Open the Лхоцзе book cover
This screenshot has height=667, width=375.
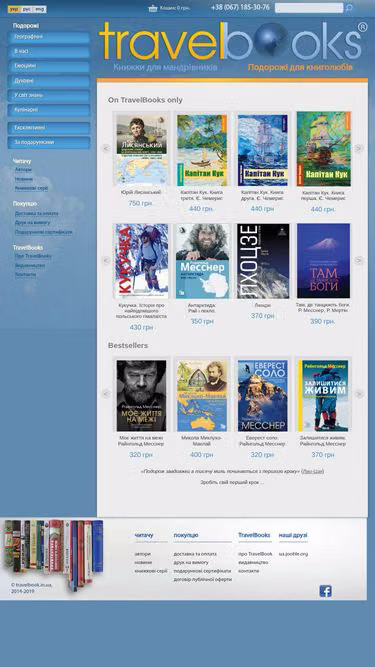263,261
